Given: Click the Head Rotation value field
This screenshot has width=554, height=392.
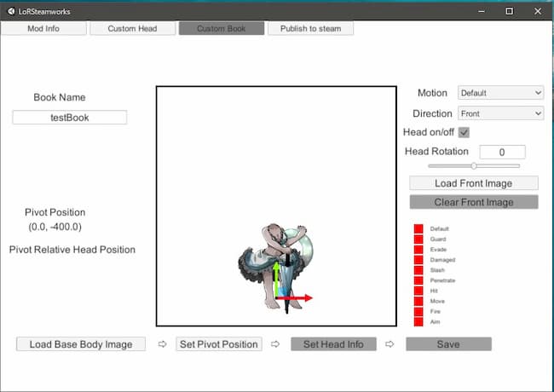Looking at the screenshot, I should [x=502, y=153].
